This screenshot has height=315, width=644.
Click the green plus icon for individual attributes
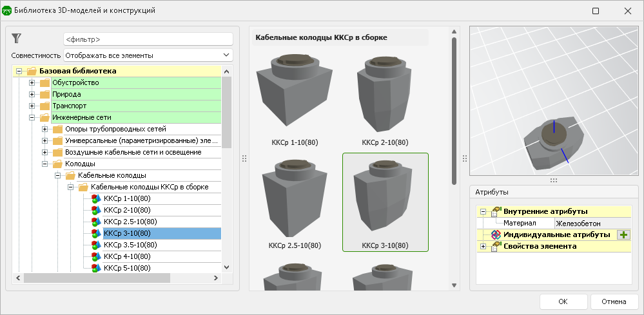[x=623, y=235]
